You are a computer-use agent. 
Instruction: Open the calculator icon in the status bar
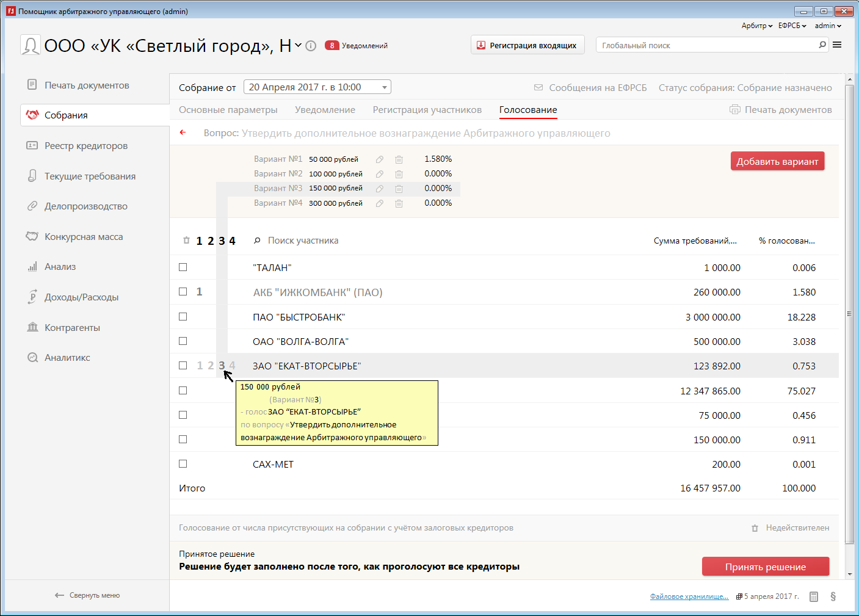click(814, 596)
